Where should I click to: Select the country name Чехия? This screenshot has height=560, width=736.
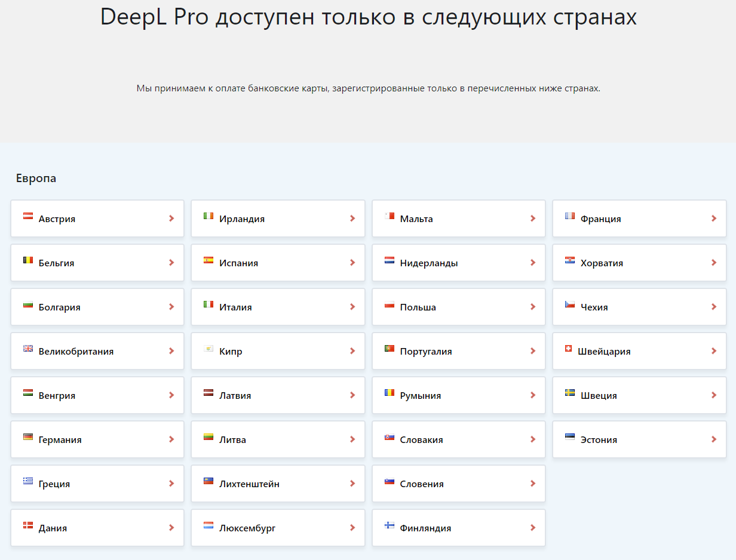[594, 307]
